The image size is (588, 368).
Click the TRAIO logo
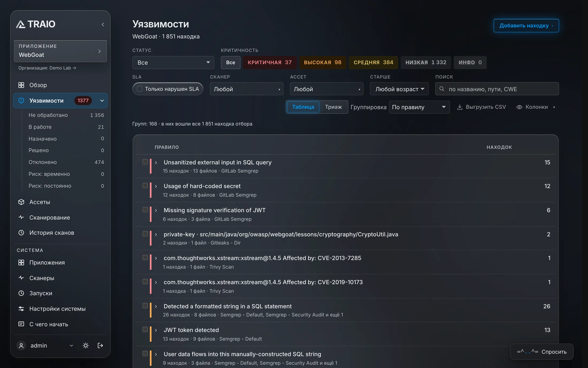click(36, 24)
